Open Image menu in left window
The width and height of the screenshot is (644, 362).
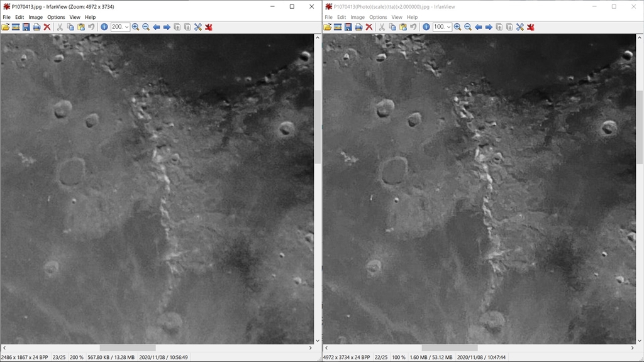(35, 17)
